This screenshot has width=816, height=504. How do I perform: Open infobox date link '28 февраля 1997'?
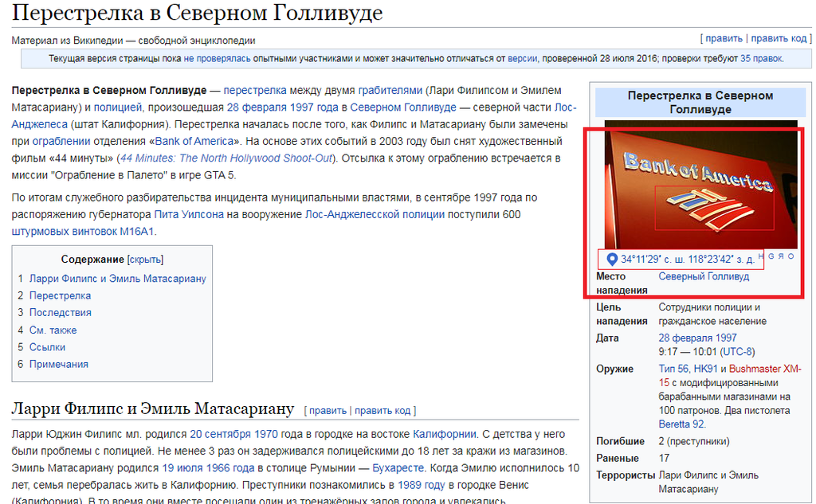(x=697, y=338)
